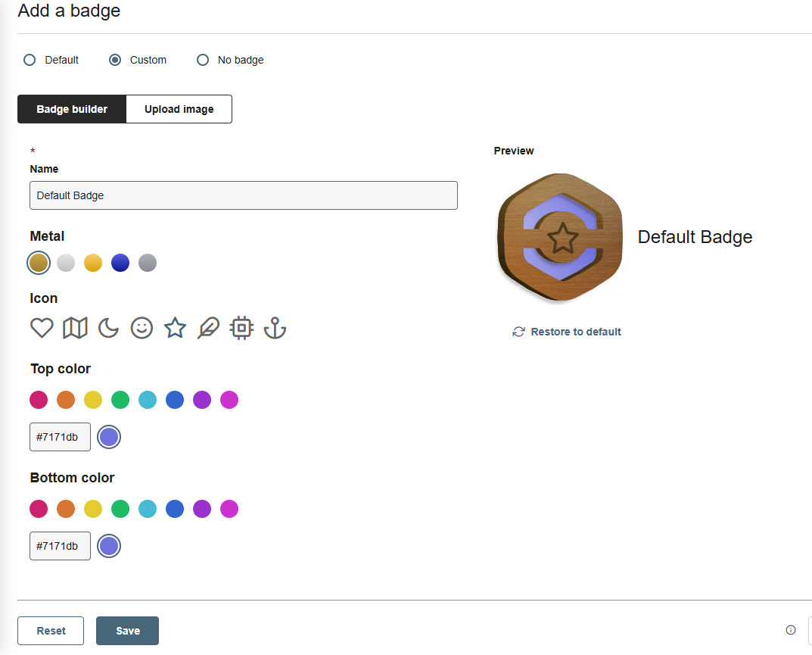Pick the microchip badge icon

coord(241,328)
